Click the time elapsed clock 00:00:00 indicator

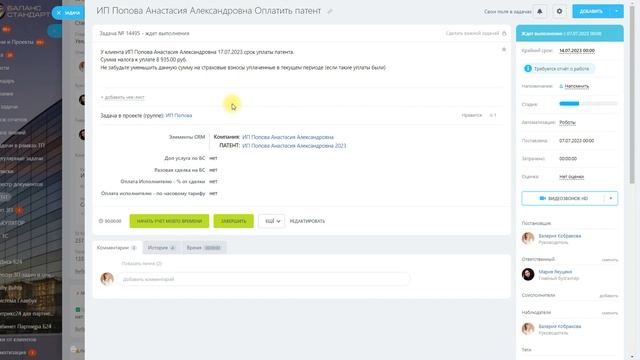(x=110, y=221)
